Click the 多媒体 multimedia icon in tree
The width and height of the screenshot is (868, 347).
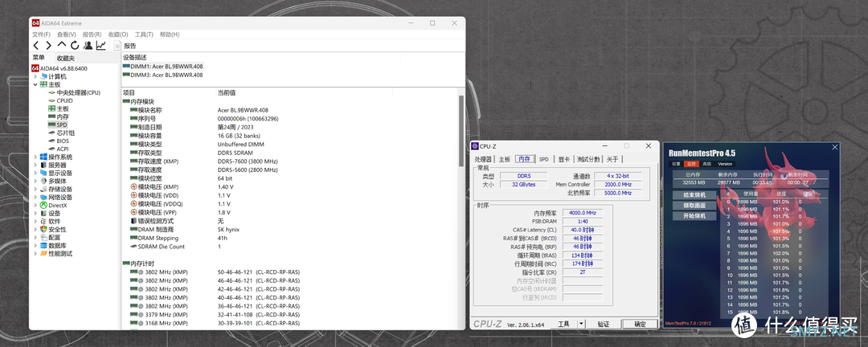click(43, 181)
